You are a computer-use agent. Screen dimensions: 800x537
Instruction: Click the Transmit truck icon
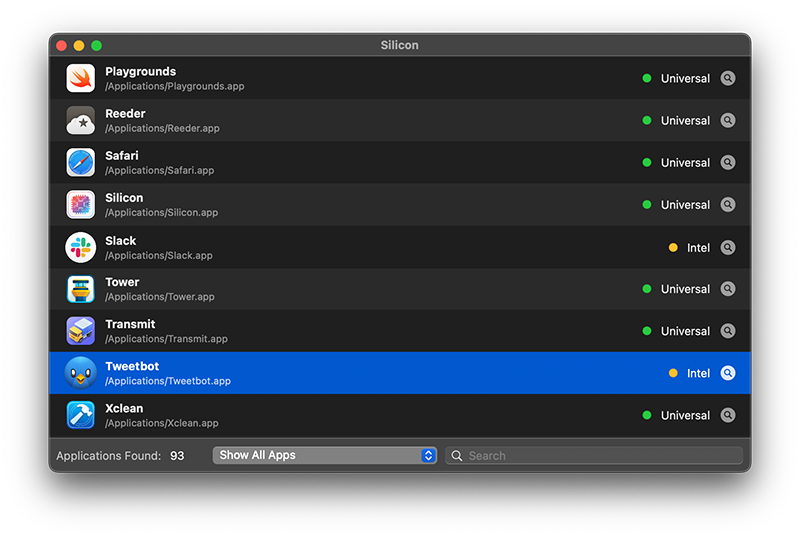(81, 331)
